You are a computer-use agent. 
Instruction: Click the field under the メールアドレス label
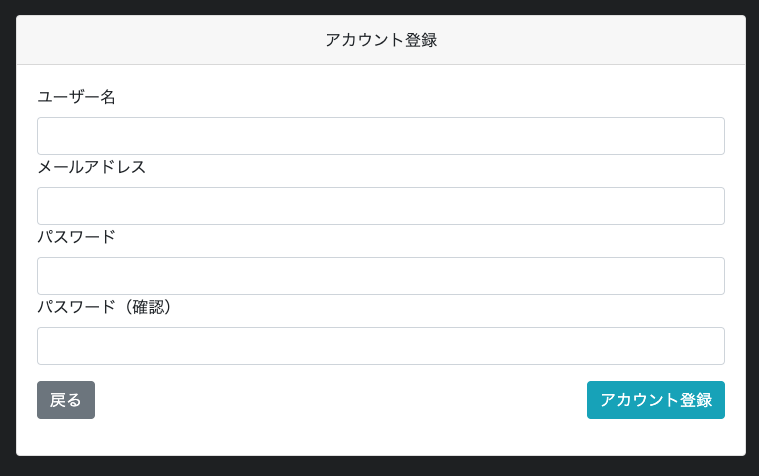click(x=380, y=206)
